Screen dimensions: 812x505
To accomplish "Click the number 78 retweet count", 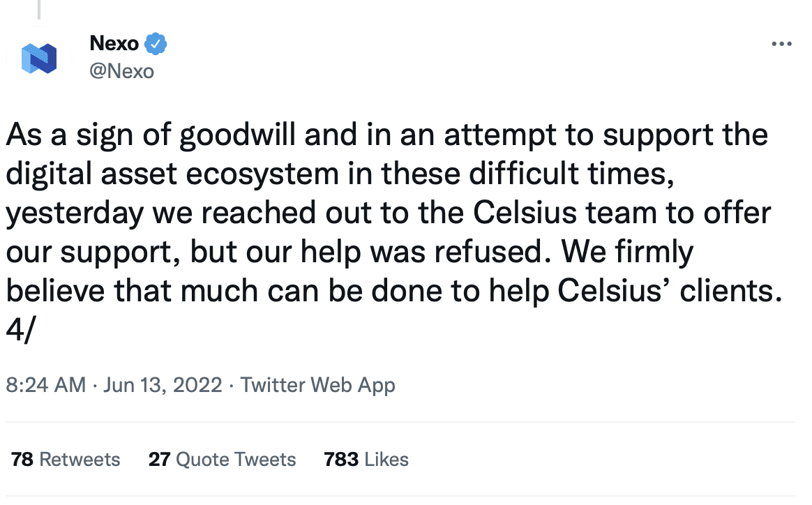I will point(22,460).
